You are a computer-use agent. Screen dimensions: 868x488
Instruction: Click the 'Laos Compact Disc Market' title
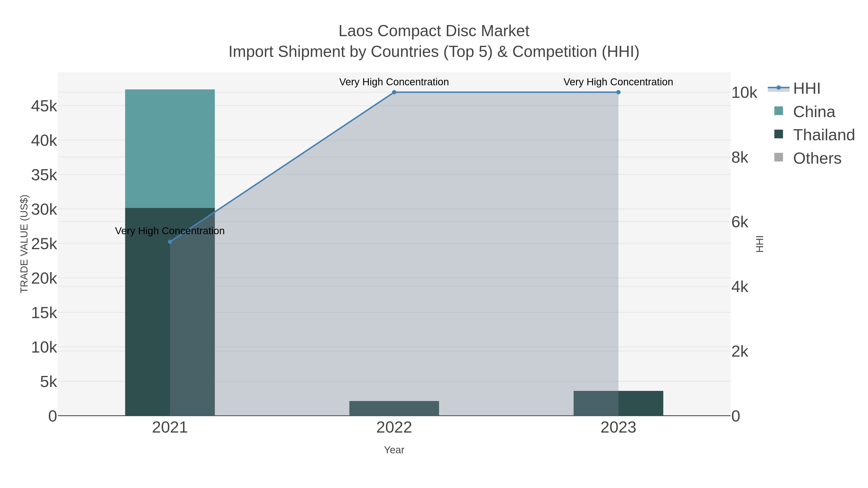click(x=434, y=31)
